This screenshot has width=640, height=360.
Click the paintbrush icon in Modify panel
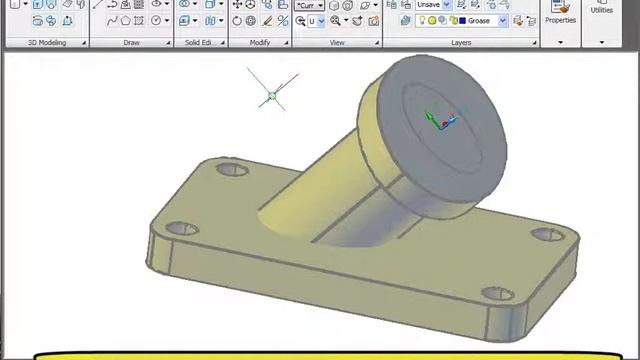(x=267, y=21)
